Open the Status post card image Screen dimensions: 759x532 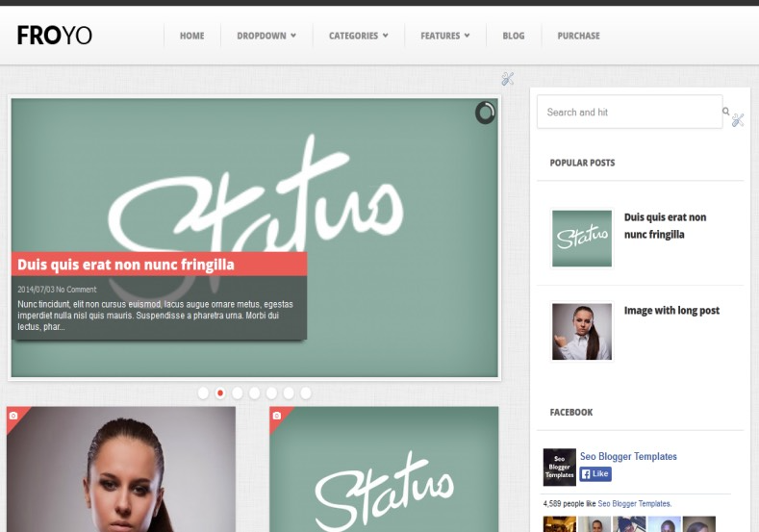point(384,469)
